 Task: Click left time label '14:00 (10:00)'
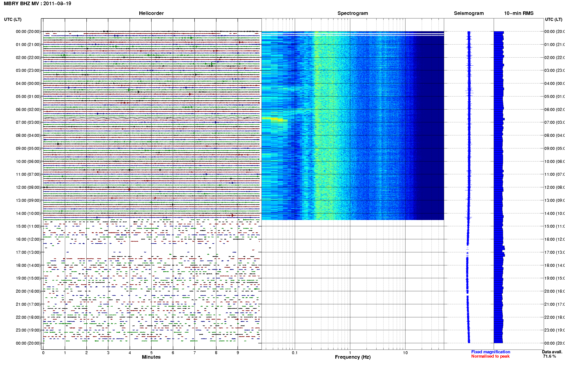click(28, 213)
